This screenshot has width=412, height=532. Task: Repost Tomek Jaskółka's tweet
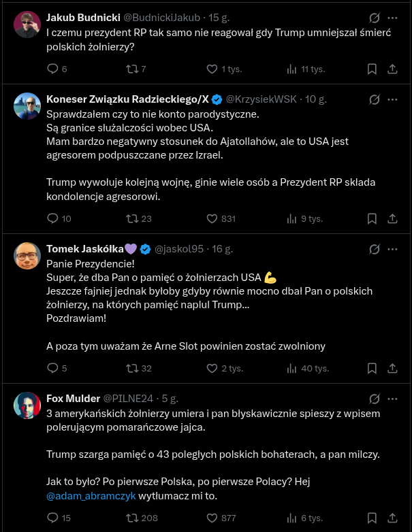[133, 368]
